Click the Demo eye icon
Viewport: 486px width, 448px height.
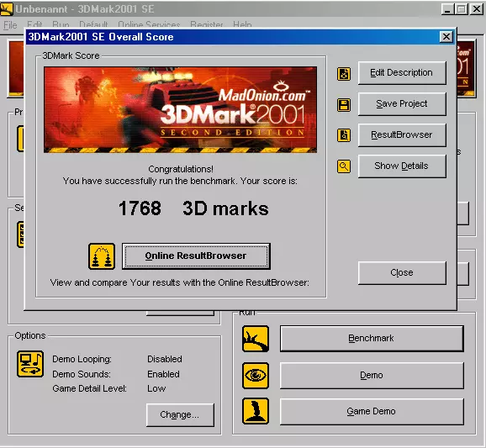point(256,375)
